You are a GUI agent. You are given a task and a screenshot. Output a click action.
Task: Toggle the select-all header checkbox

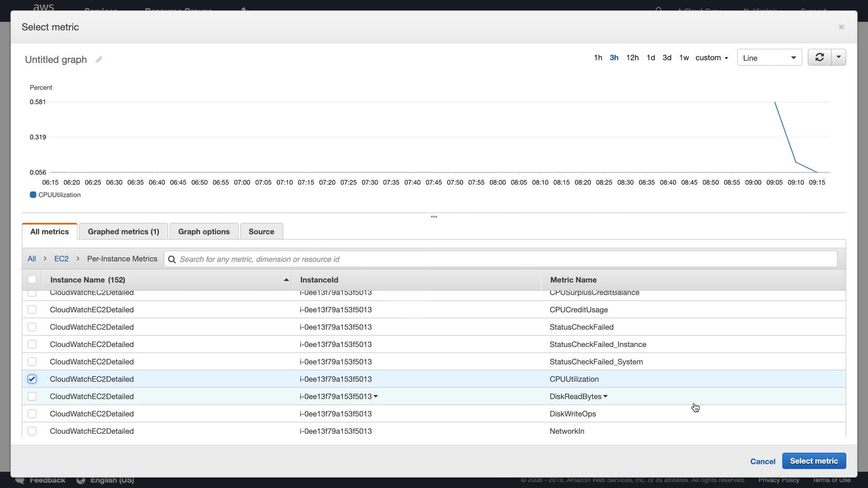click(32, 279)
